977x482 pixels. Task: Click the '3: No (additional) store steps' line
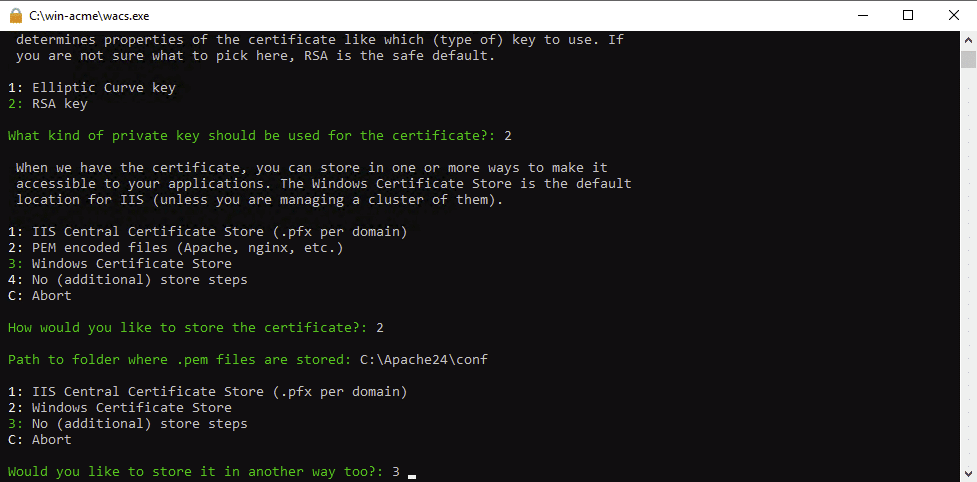(128, 423)
